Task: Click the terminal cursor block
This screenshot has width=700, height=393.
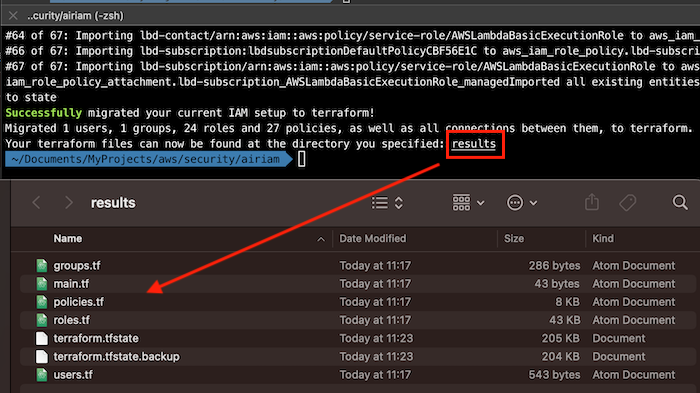Action: pyautogui.click(x=301, y=159)
